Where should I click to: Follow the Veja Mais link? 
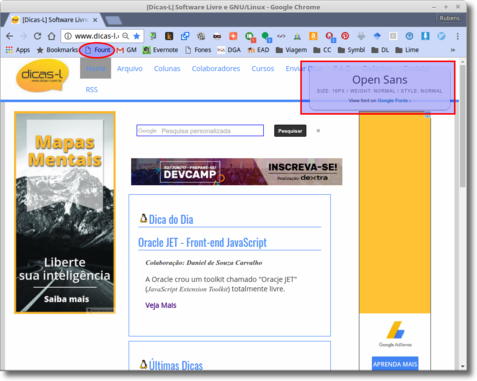pos(161,305)
